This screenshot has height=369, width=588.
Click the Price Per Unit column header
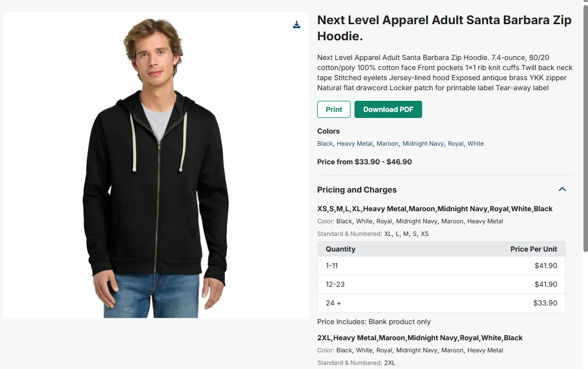click(534, 249)
